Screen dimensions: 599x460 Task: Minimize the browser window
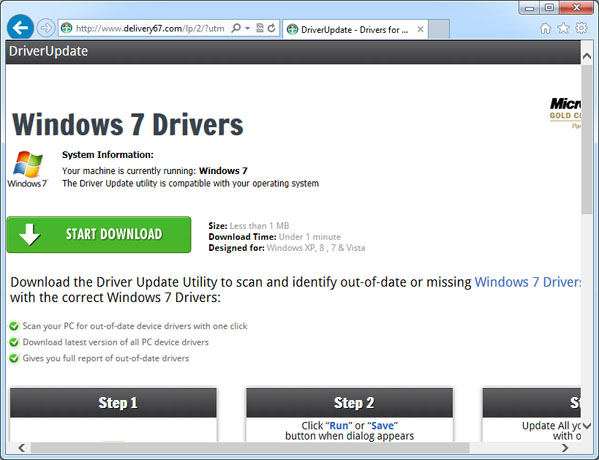[x=529, y=8]
